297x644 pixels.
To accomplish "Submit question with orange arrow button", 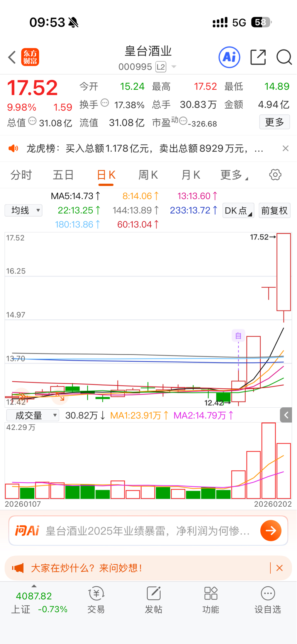I will point(271,531).
